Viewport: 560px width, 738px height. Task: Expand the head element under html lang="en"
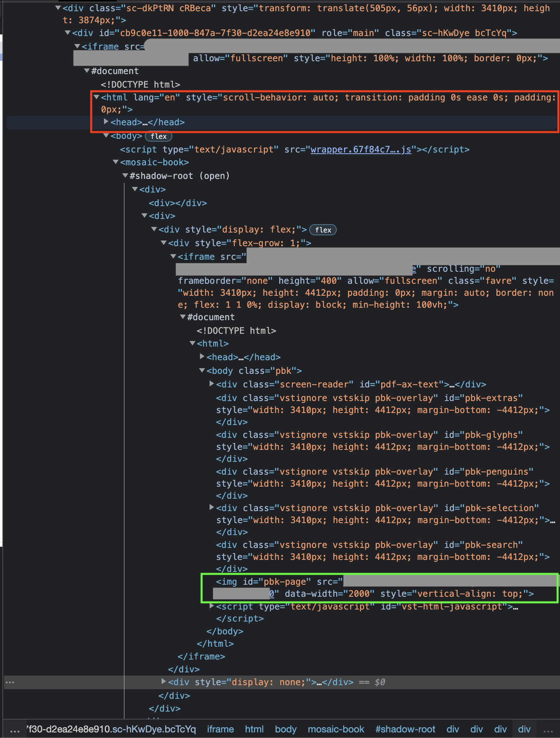[106, 122]
